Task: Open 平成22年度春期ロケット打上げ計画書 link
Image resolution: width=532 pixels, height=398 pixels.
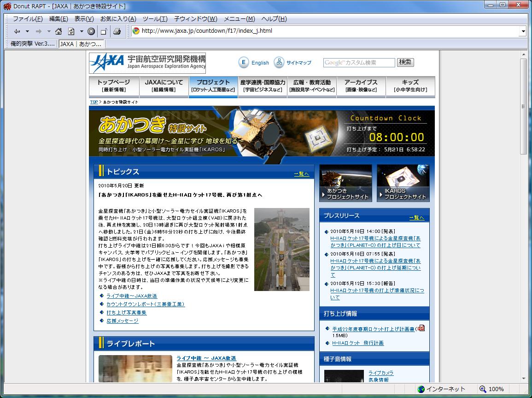Action: (373, 329)
